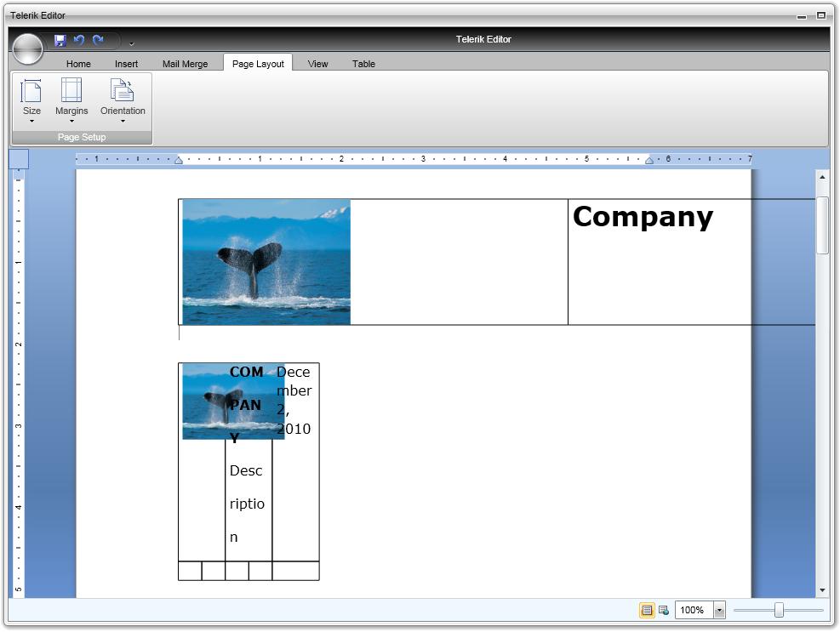
Task: Click the vertical scrollbar up arrow
Action: point(822,177)
